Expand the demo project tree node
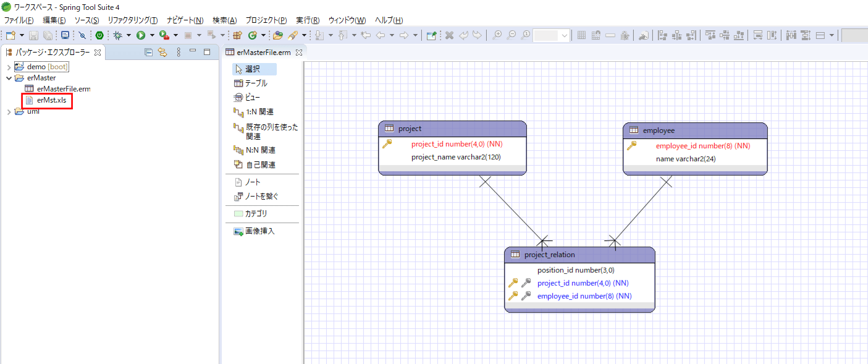 click(9, 67)
